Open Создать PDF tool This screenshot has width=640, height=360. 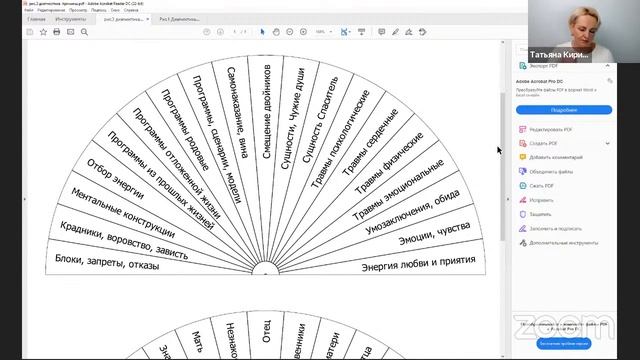(543, 143)
